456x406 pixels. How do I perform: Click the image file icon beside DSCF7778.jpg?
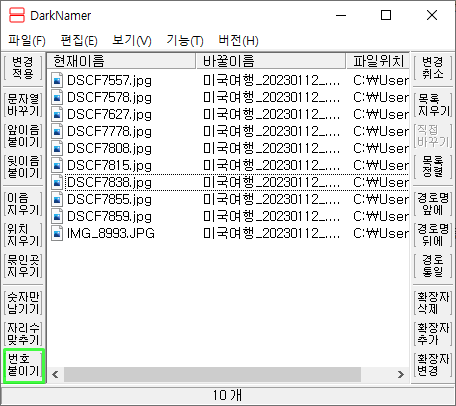pyautogui.click(x=57, y=131)
